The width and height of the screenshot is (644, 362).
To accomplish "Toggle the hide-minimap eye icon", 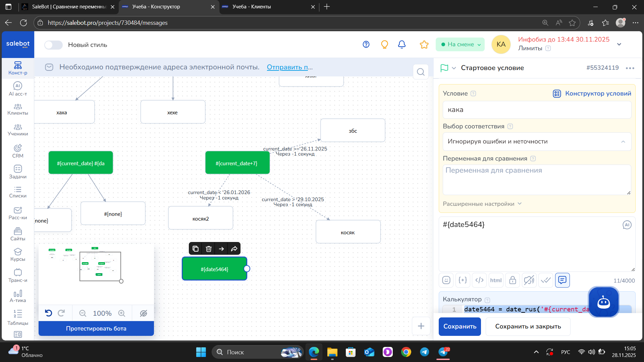I will click(x=144, y=313).
